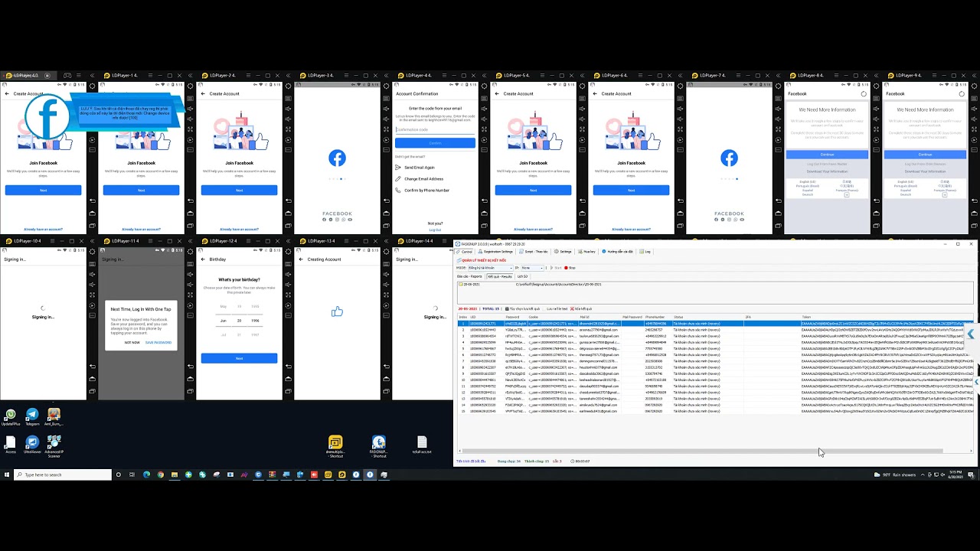Click the Change Email Address pencil icon

(398, 178)
